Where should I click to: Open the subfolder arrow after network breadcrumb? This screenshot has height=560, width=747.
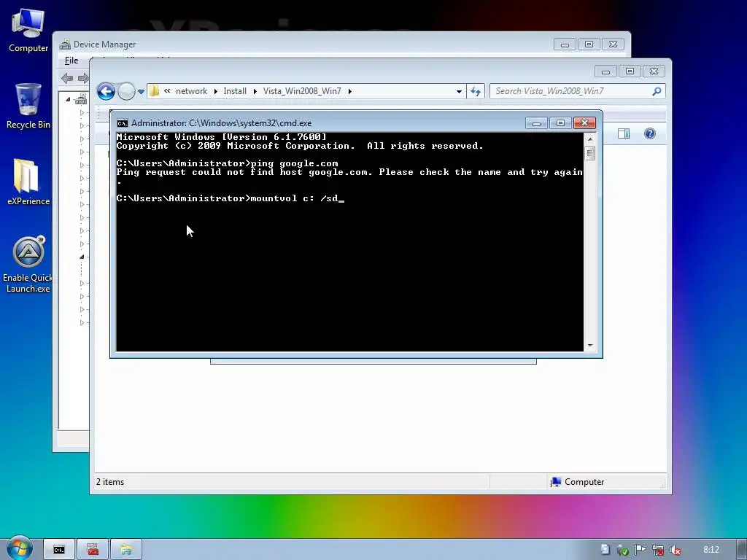point(215,91)
